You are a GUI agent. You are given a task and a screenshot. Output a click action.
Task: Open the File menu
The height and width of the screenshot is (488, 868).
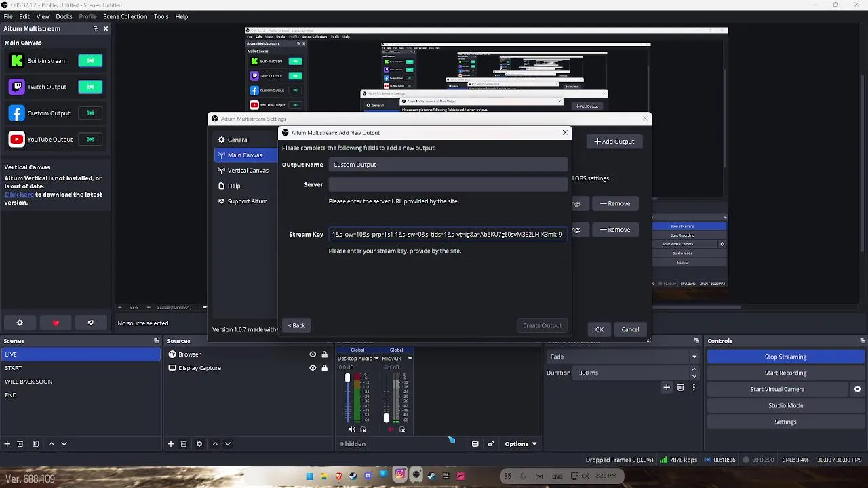8,16
